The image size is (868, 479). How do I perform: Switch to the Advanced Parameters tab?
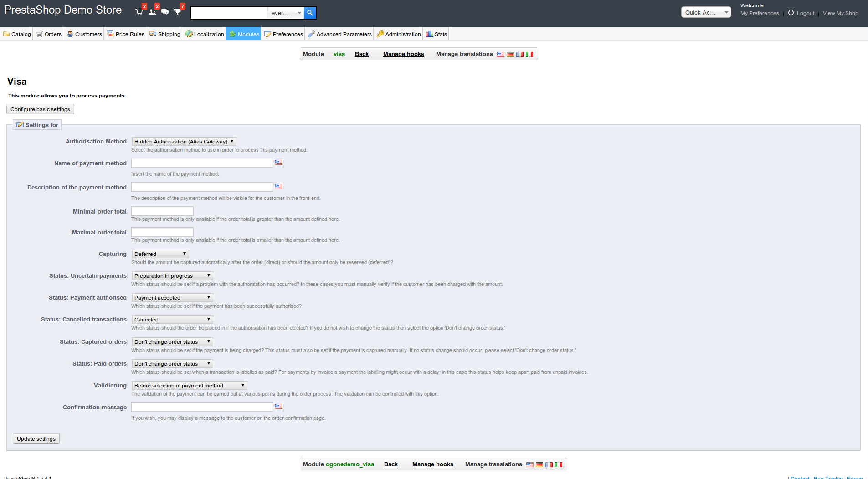coord(340,34)
